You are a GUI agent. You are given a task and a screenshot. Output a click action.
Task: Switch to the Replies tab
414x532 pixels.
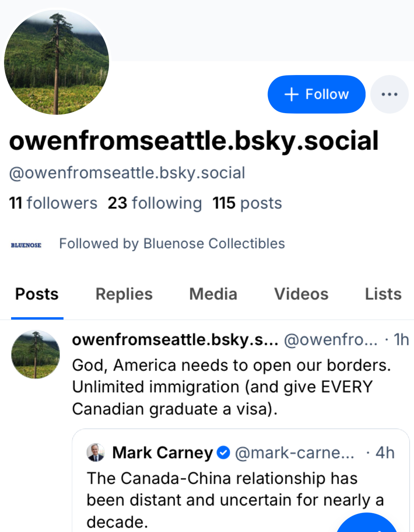tap(124, 294)
